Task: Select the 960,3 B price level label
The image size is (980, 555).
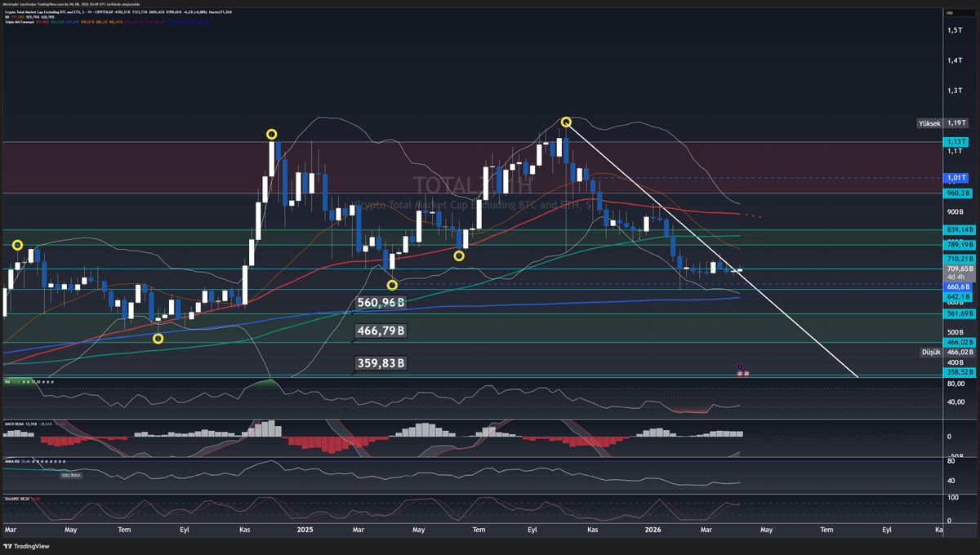Action: coord(958,193)
